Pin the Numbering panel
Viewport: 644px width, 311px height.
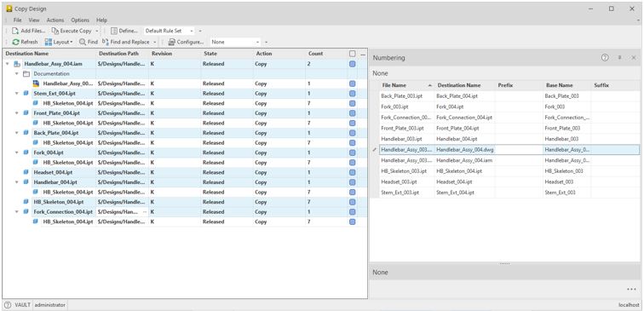point(620,58)
